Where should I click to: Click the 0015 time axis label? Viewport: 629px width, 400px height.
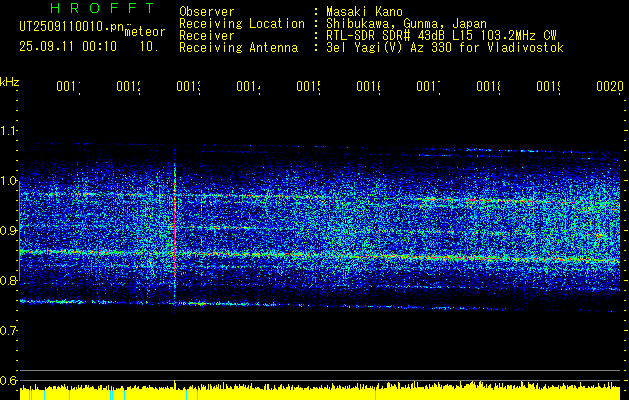308,86
